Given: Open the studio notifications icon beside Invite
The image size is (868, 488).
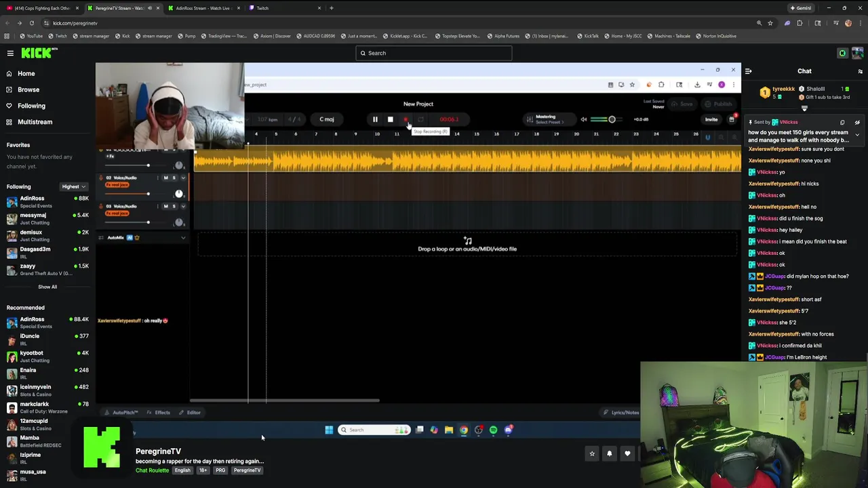Looking at the screenshot, I should click(732, 119).
